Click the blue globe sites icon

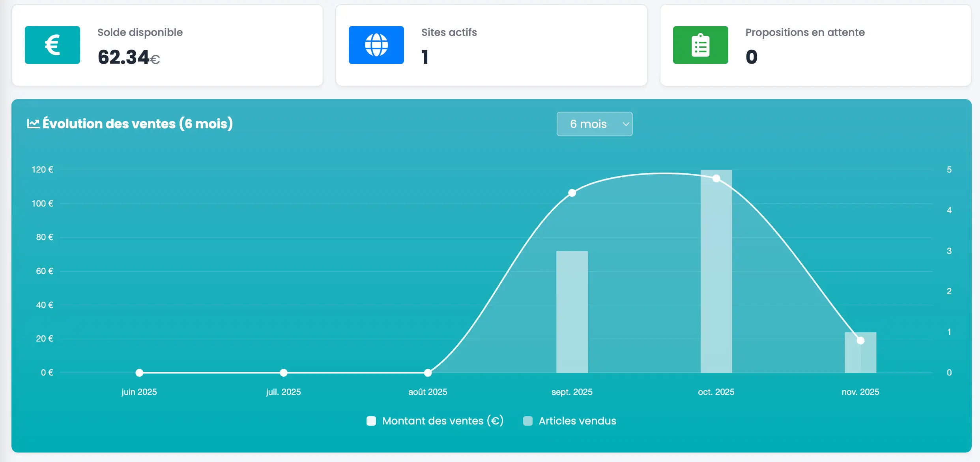[376, 45]
